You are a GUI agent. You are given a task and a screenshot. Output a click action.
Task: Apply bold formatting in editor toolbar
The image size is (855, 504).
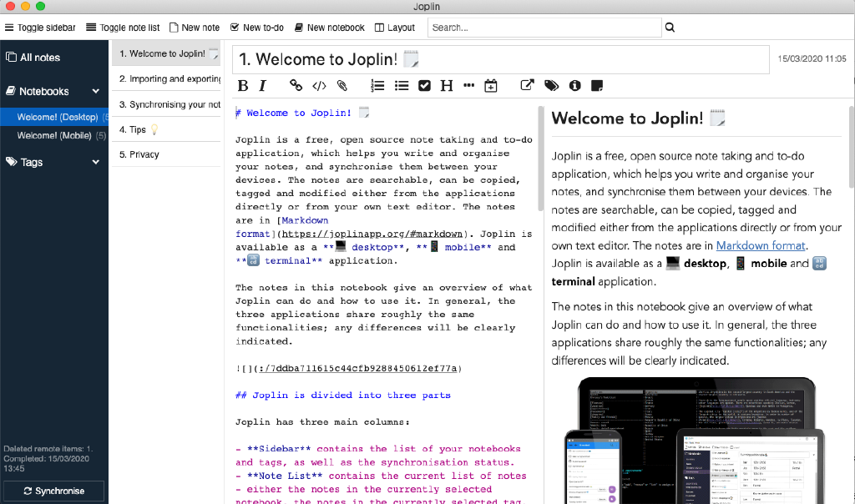243,85
